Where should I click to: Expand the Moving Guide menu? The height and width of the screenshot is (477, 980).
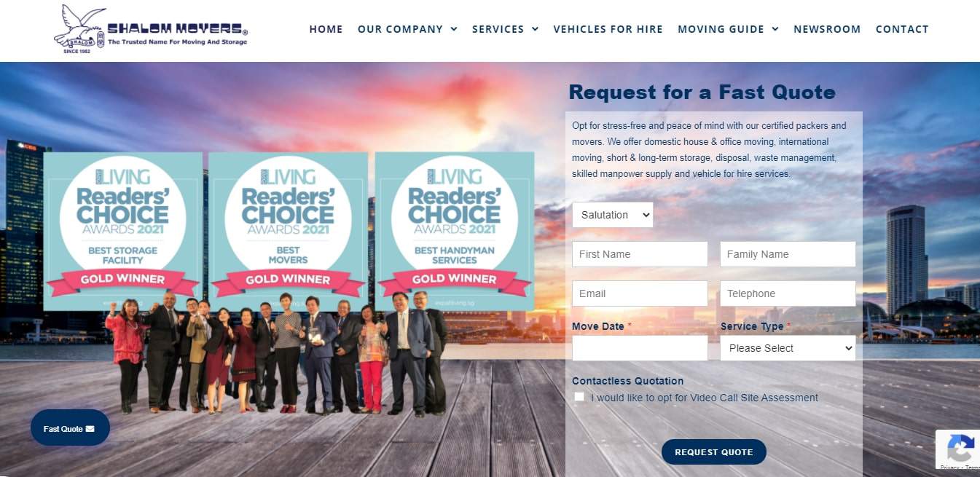pos(728,29)
